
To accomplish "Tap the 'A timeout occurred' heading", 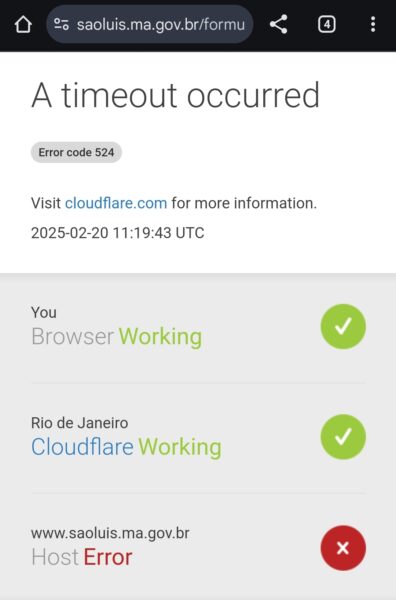I will point(175,95).
